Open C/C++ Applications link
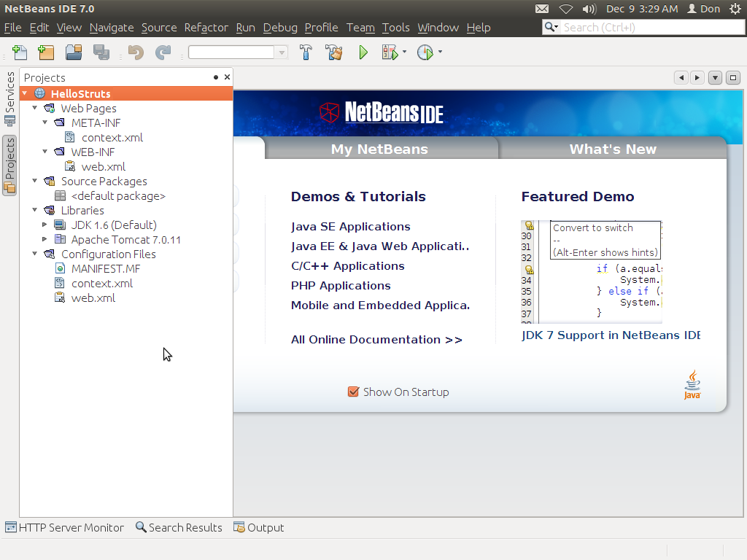The width and height of the screenshot is (747, 560). [x=348, y=265]
